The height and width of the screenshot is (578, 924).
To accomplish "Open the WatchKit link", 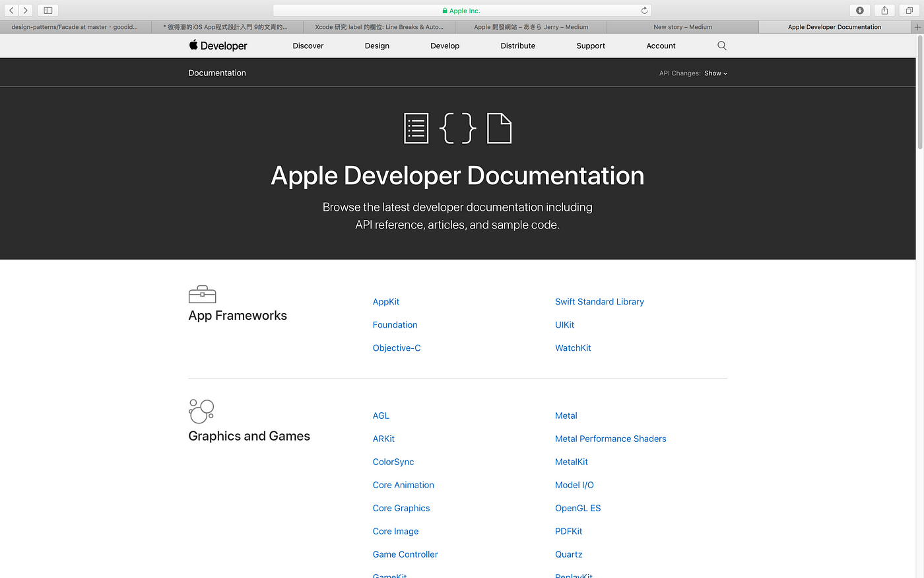I will click(x=573, y=347).
